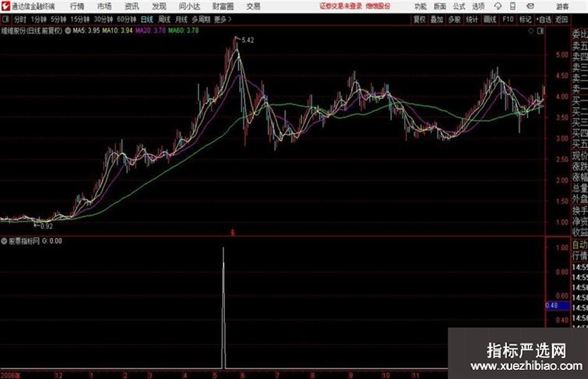The width and height of the screenshot is (588, 379).
Task: Open the 版面 menu
Action: tap(440, 6)
